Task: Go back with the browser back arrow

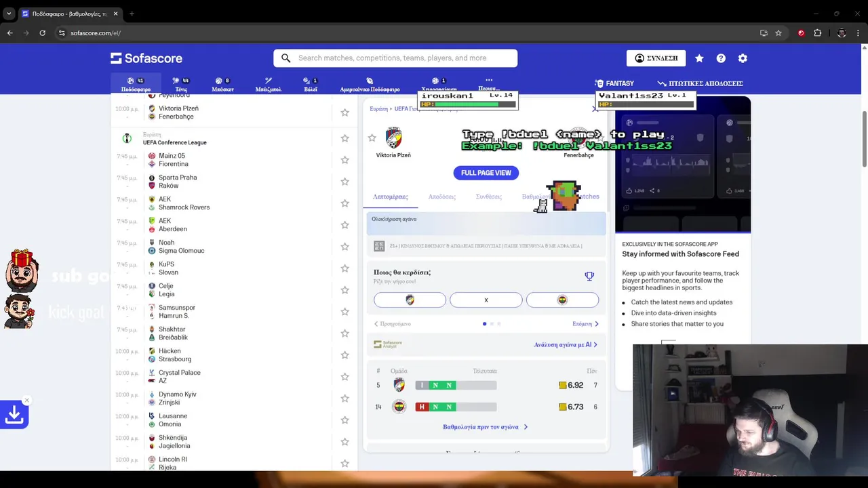Action: click(9, 33)
